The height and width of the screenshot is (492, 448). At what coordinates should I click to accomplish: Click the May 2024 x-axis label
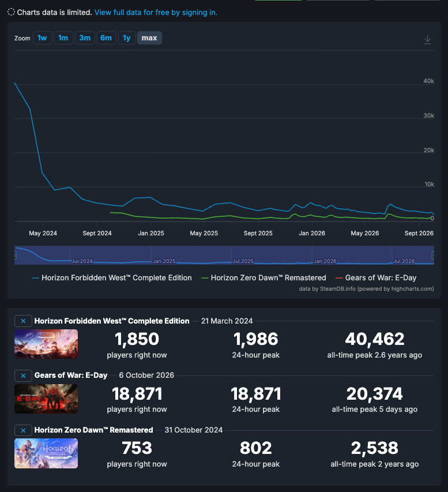point(43,233)
